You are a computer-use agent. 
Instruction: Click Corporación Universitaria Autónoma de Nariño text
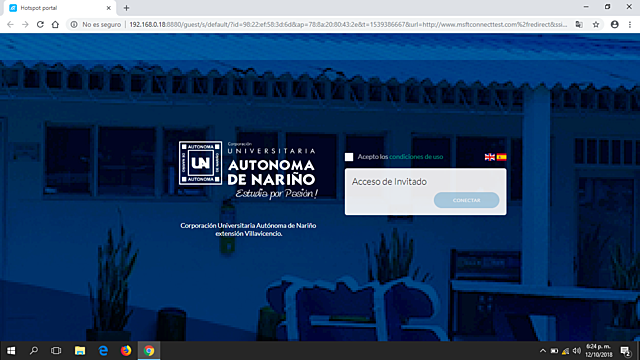pos(248,225)
